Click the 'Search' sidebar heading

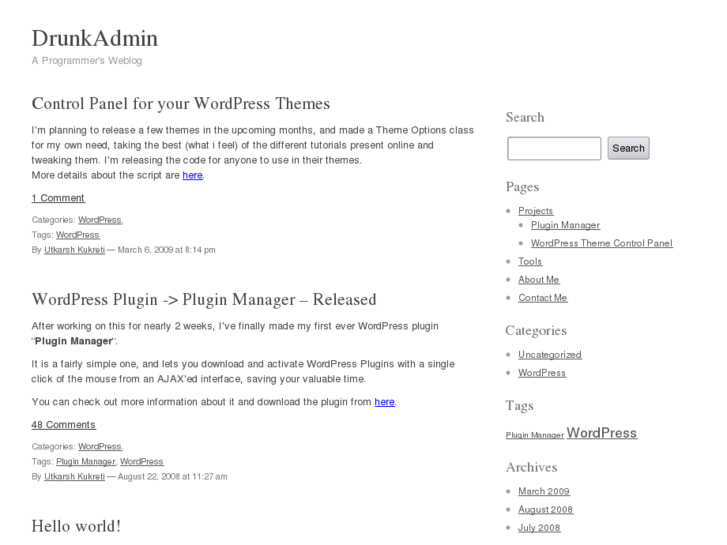525,117
